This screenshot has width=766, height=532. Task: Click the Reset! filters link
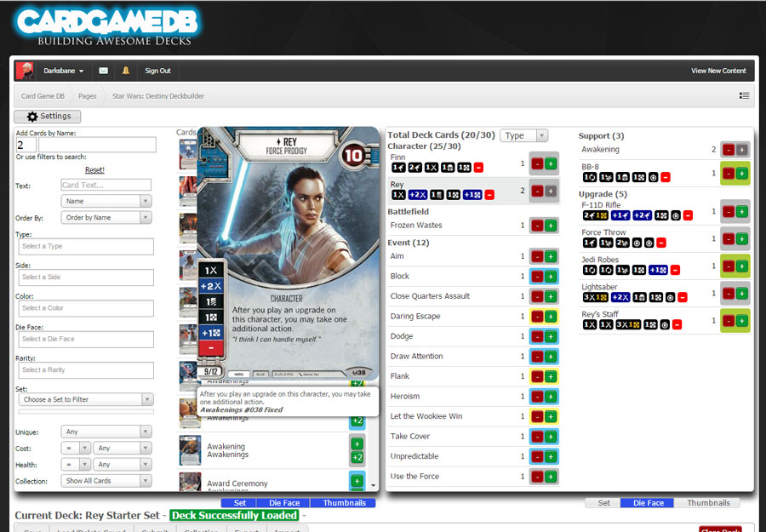point(94,170)
